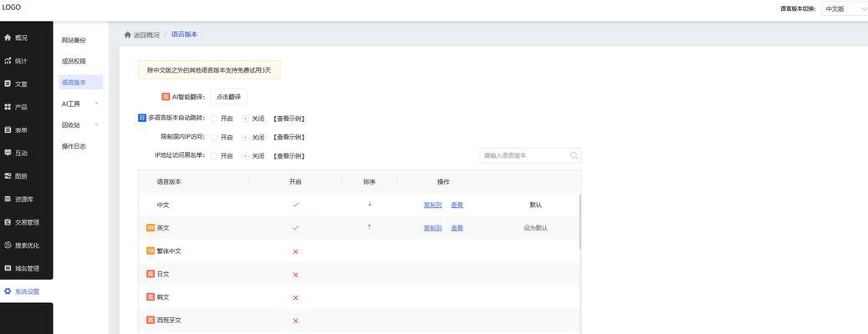This screenshot has height=334, width=868.
Task: Select 关闭 radio for 限制国内IP访问
Action: (246, 137)
